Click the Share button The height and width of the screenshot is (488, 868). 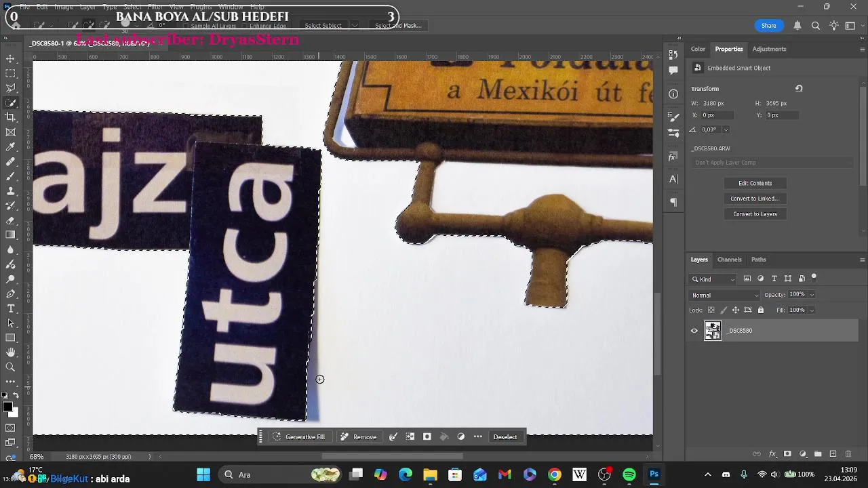pos(768,26)
